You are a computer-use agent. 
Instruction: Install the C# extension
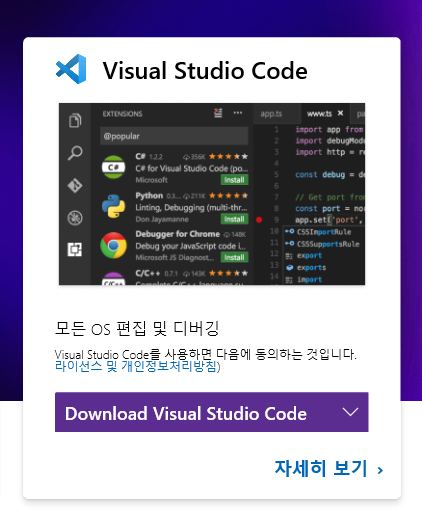pos(234,180)
